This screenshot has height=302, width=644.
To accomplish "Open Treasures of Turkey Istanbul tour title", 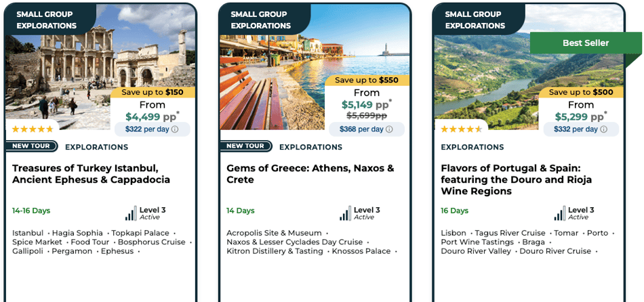I will [x=92, y=174].
